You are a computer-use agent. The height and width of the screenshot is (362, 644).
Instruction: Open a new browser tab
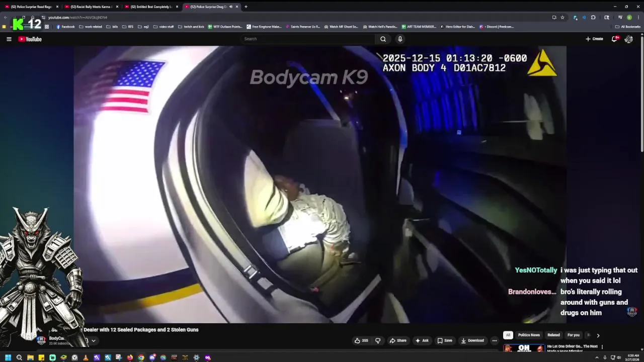(x=246, y=7)
